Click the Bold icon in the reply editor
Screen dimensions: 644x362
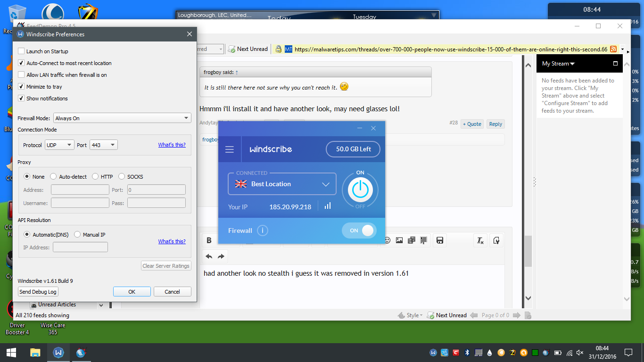point(209,240)
